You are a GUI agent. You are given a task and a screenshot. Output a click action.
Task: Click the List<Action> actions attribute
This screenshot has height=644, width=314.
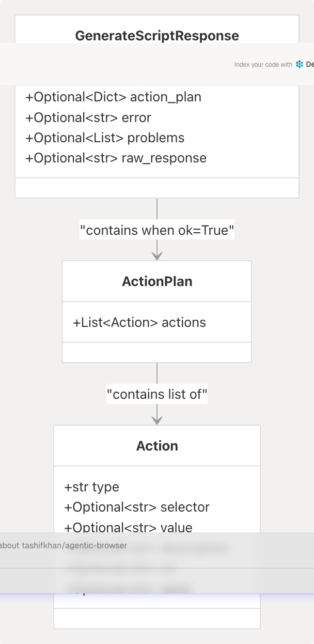tap(139, 323)
